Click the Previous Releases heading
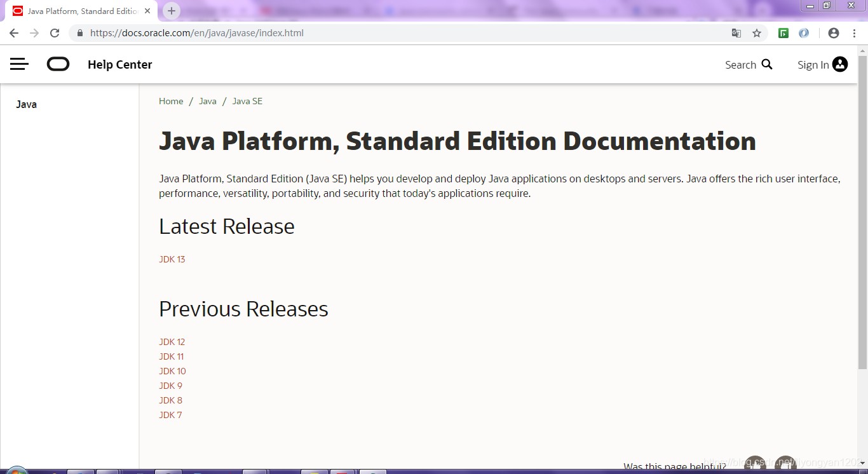Viewport: 868px width, 474px height. pyautogui.click(x=243, y=309)
